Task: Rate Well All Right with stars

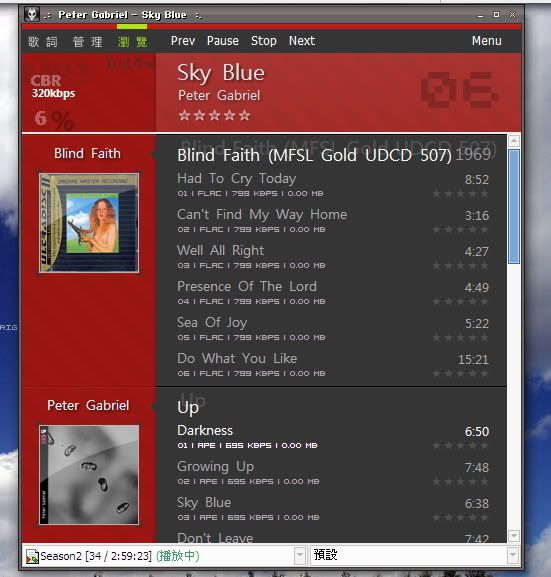Action: pyautogui.click(x=460, y=266)
